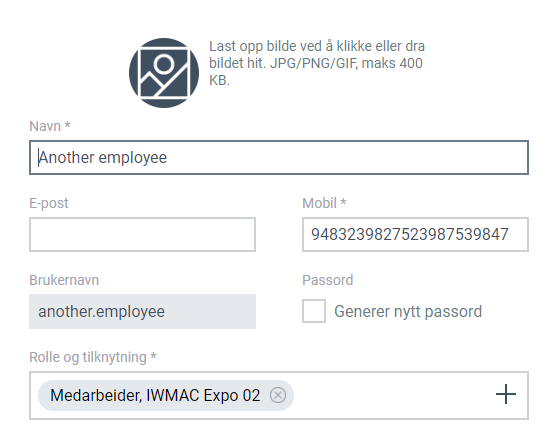Click the digits inside the Mobil field

[x=410, y=235]
